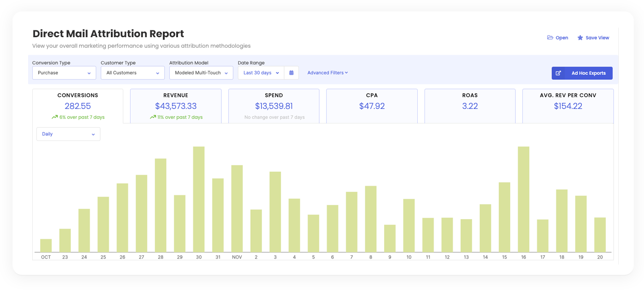Change the Daily chart granularity dropdown
This screenshot has height=293, width=644.
click(68, 134)
